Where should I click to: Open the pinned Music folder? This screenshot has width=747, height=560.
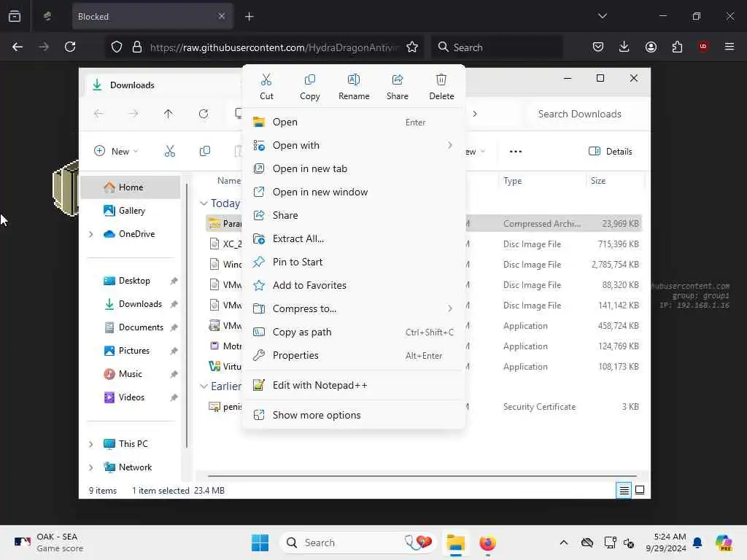click(131, 374)
